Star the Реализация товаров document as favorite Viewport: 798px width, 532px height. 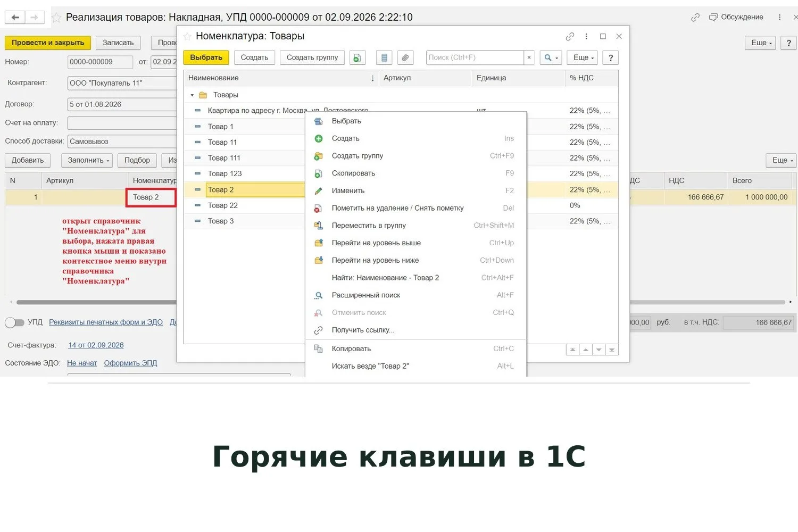coord(56,18)
